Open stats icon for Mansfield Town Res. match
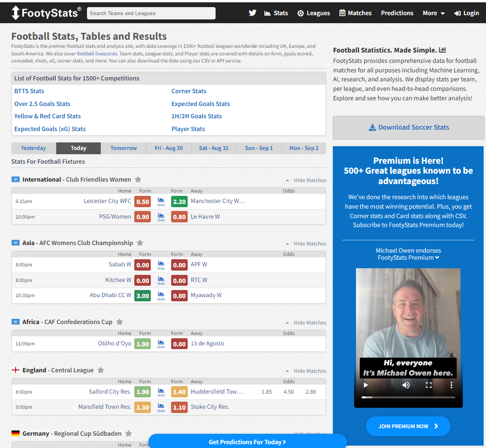The width and height of the screenshot is (486, 448). pyautogui.click(x=161, y=407)
